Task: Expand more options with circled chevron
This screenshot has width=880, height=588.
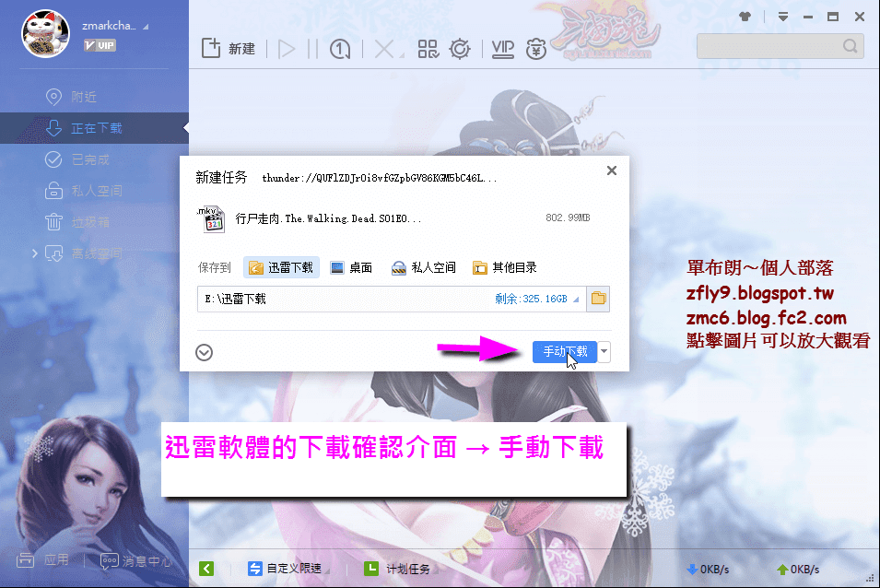Action: click(x=205, y=352)
